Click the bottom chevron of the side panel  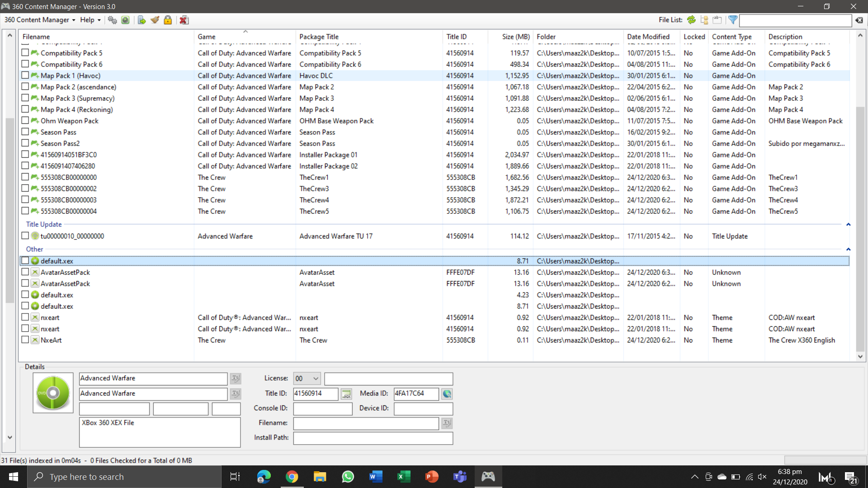(x=9, y=437)
